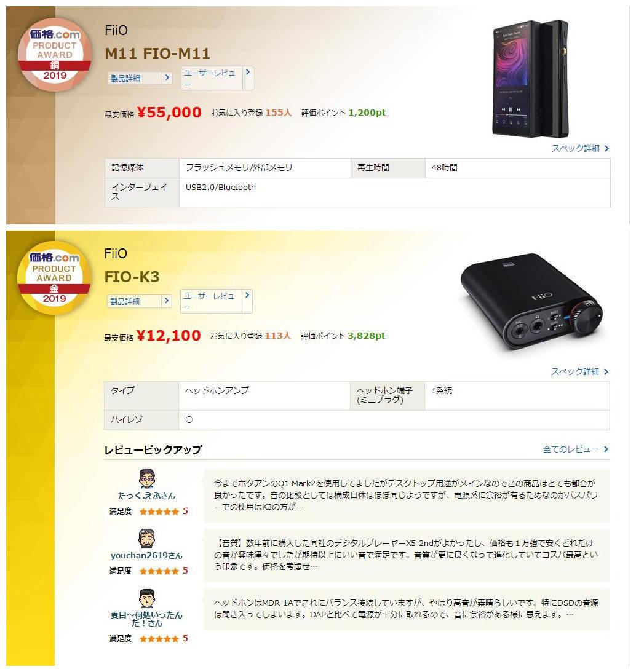Open the 全てのレビュー link
The width and height of the screenshot is (636, 672).
click(x=576, y=449)
